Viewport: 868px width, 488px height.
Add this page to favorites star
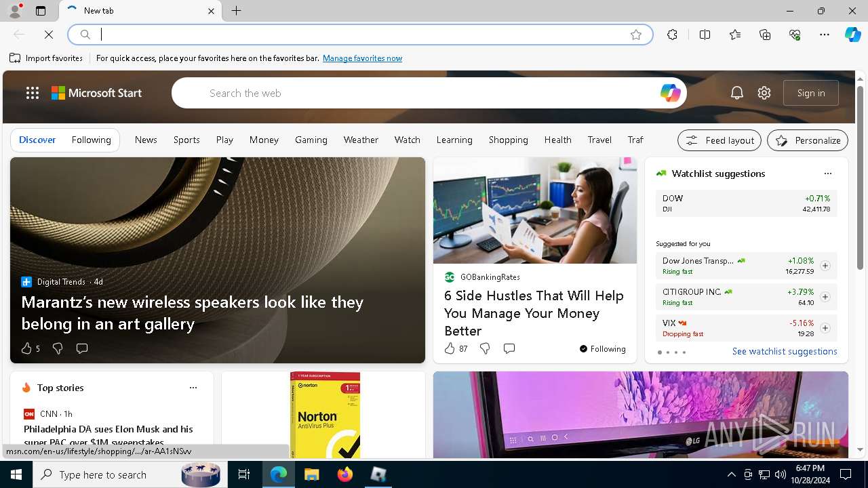(636, 35)
